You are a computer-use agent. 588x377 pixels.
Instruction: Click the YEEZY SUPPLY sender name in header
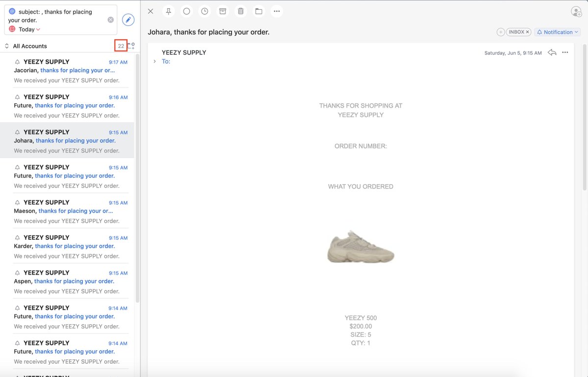coord(184,52)
